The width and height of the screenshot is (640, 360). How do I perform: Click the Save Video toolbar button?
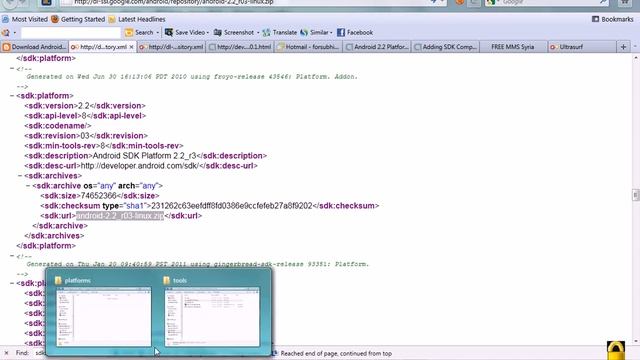[x=185, y=32]
